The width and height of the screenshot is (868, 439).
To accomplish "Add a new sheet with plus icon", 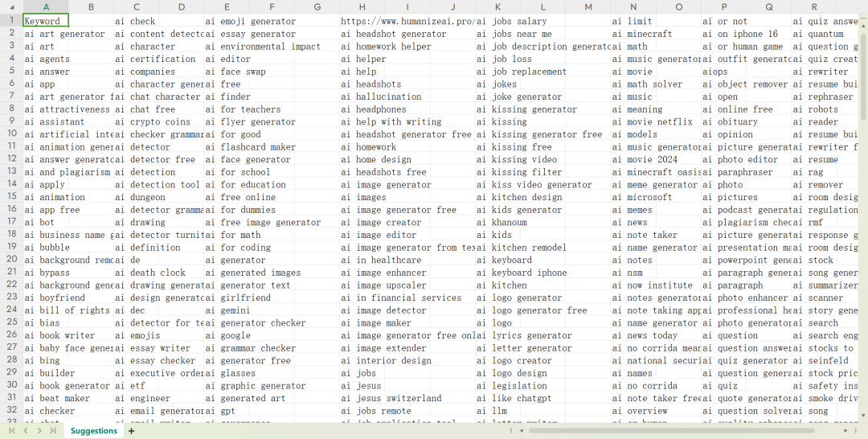I will [131, 431].
